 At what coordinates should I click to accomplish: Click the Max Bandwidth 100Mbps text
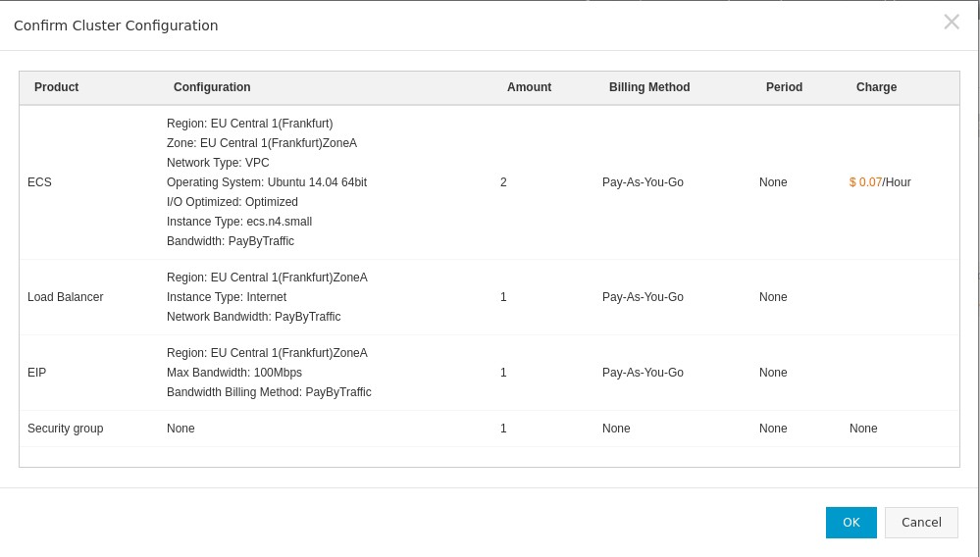[233, 373]
